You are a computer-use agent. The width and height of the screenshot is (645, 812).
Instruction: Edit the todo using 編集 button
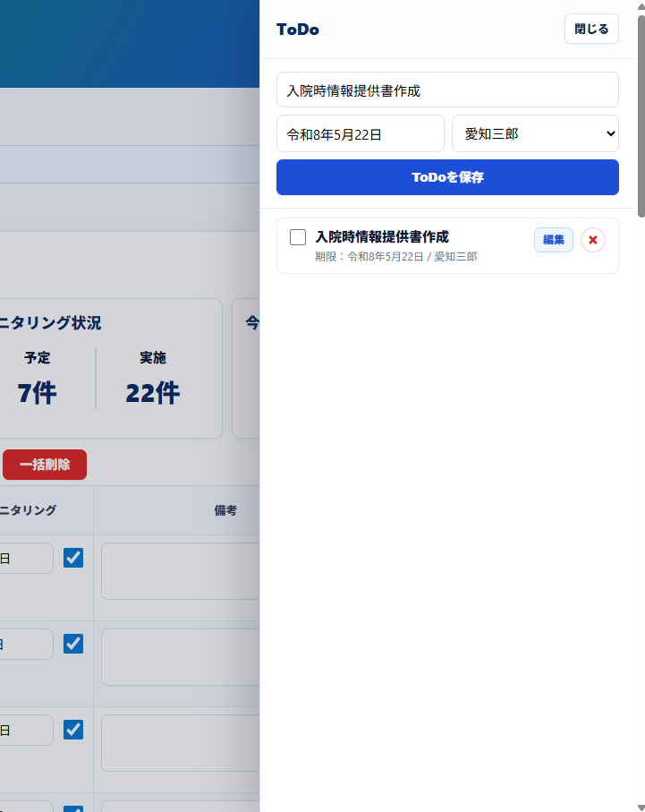(554, 240)
